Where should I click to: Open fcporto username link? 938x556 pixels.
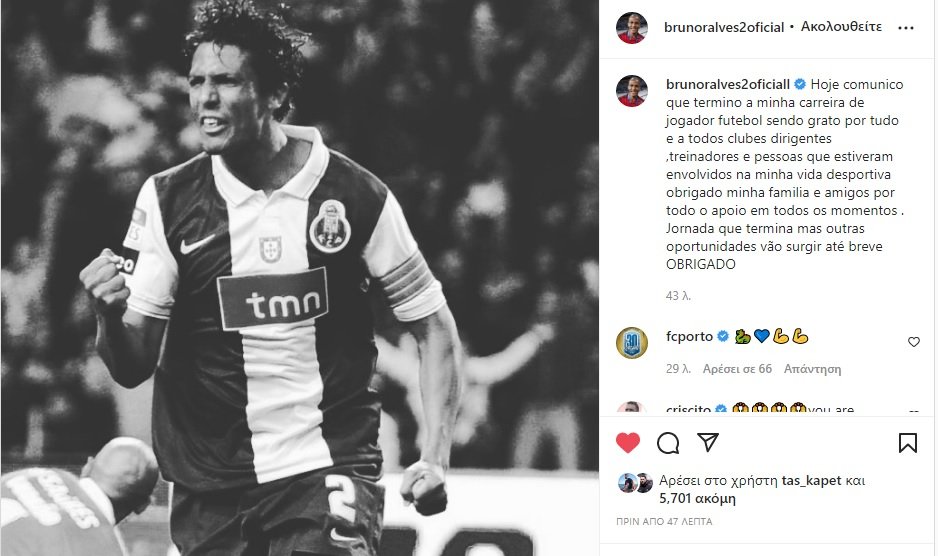coord(689,336)
